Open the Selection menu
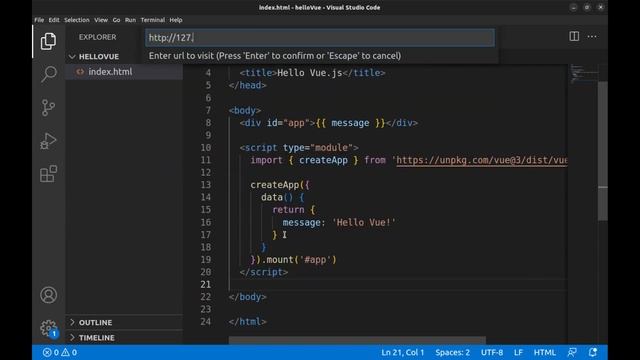This screenshot has height=360, width=640. tap(77, 20)
